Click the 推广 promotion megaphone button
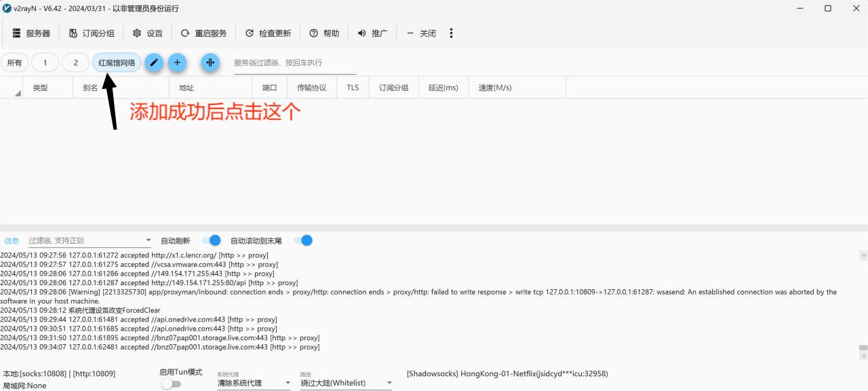 (x=372, y=33)
